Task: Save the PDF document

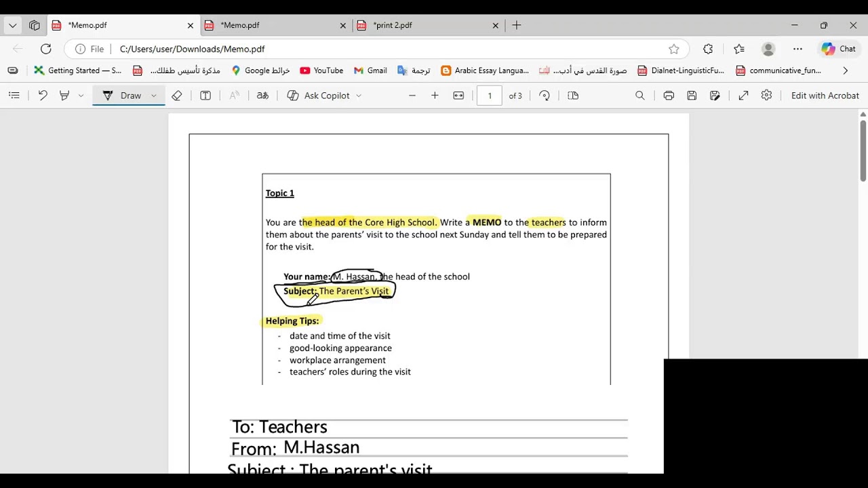Action: tap(692, 96)
